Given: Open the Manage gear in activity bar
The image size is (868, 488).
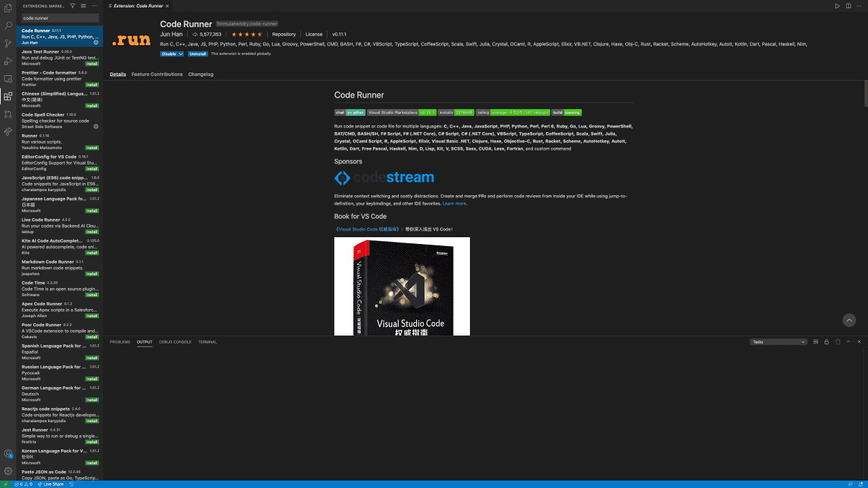Looking at the screenshot, I should pyautogui.click(x=8, y=471).
